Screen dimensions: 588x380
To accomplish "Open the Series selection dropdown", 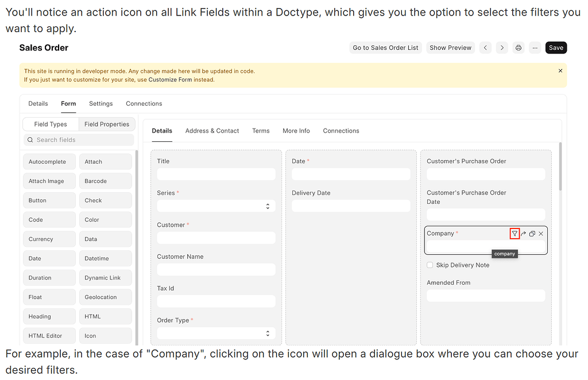I will pos(267,205).
